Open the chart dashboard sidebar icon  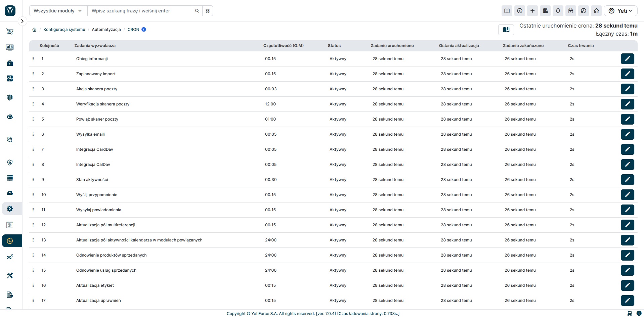pyautogui.click(x=10, y=47)
